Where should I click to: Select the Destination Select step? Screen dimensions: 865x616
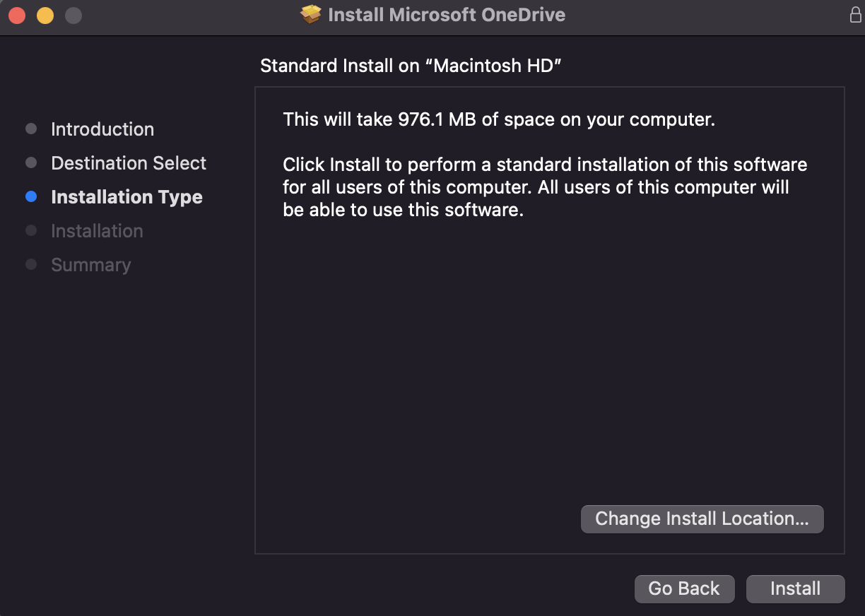click(129, 163)
